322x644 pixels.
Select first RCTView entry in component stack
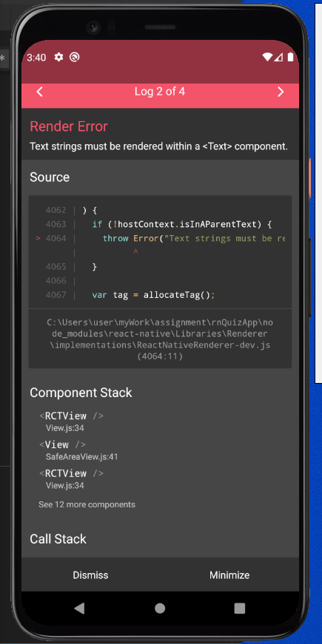71,421
